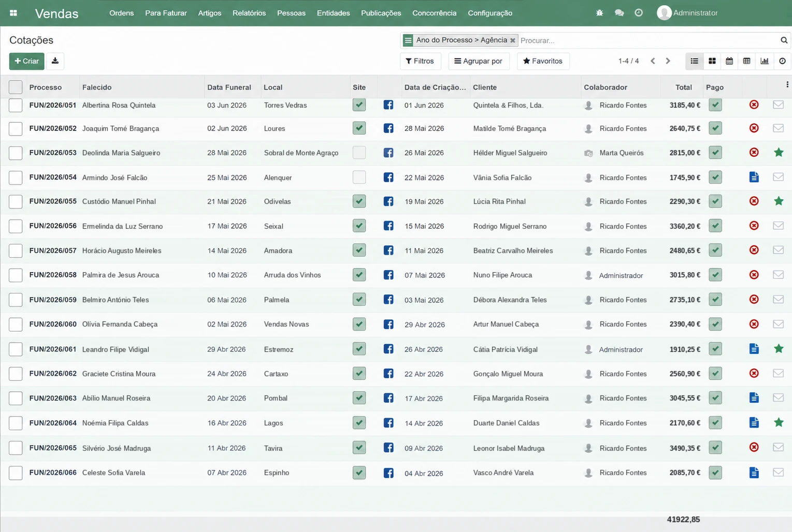
Task: Open the apps grid menu icon
Action: point(13,13)
